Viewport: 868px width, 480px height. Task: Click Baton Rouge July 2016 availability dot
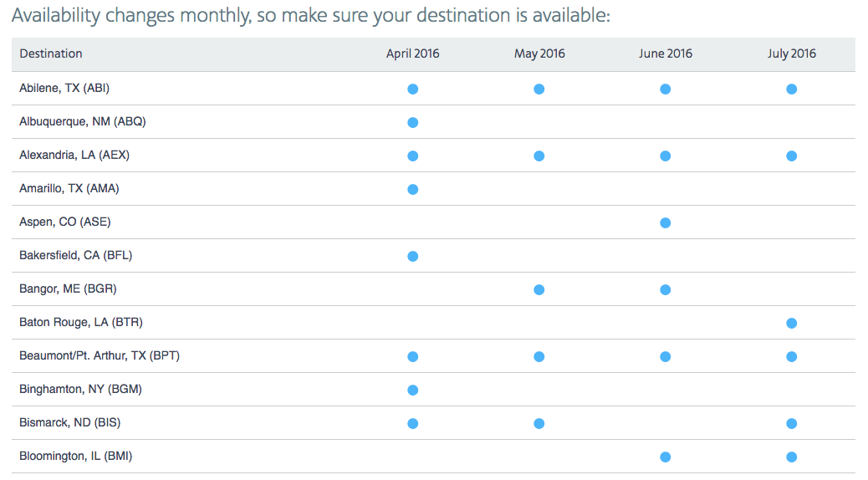791,323
